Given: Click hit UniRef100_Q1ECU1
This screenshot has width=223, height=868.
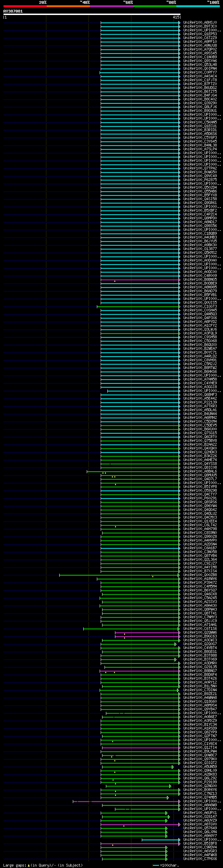Looking at the screenshot, I should [200, 126].
